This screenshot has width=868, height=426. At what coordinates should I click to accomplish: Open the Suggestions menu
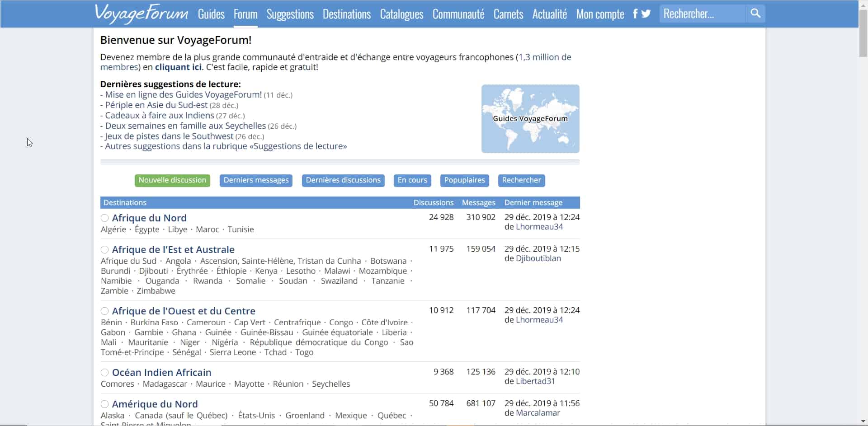290,14
